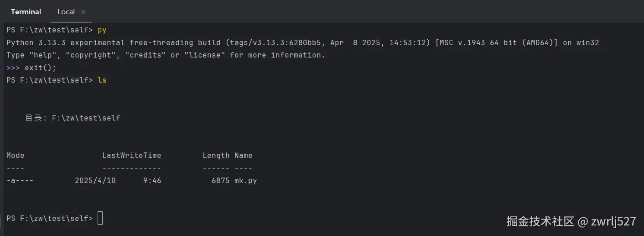The width and height of the screenshot is (644, 236).
Task: Click the typed "ls" command
Action: pyautogui.click(x=102, y=80)
